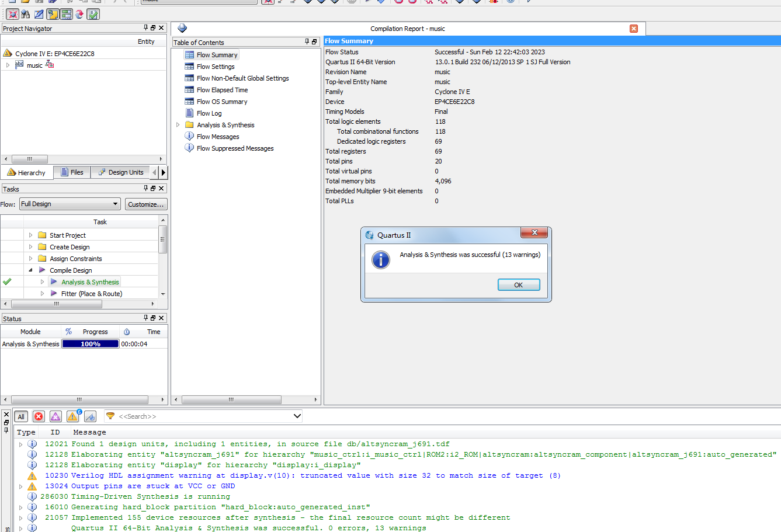This screenshot has width=781, height=532.
Task: Click the Compilation Report icon above Table of Contents
Action: click(182, 28)
